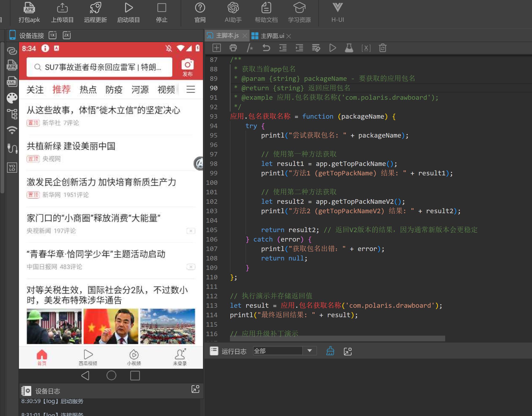Open 学习资源 learning resources

299,12
